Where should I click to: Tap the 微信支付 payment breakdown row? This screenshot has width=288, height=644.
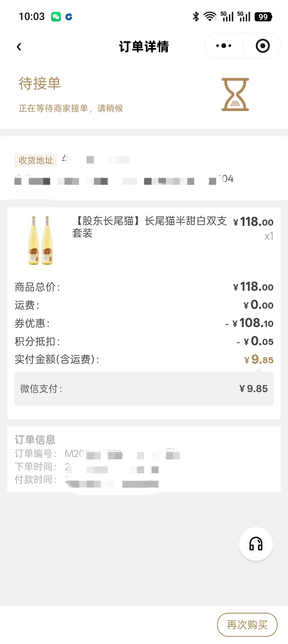pos(144,389)
